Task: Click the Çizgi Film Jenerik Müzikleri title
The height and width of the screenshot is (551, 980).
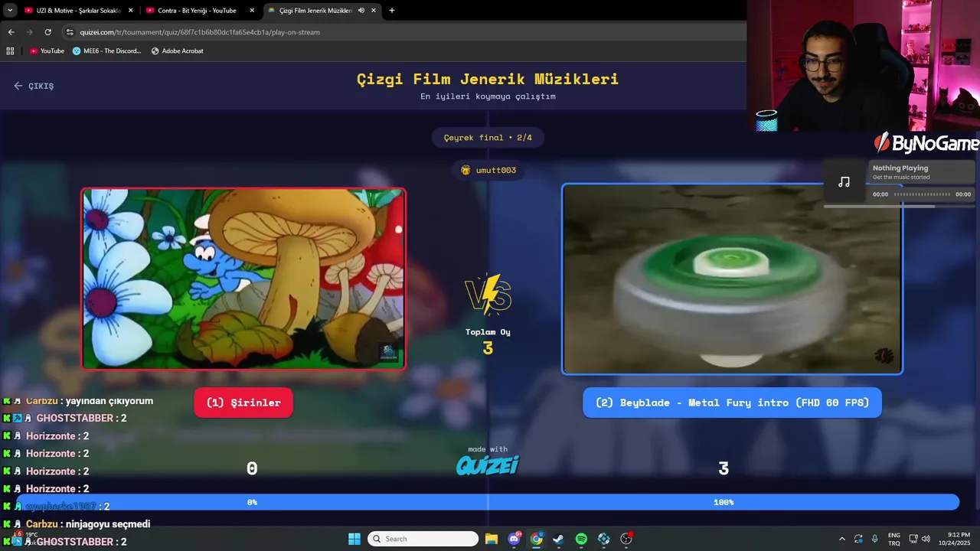Action: pos(488,79)
